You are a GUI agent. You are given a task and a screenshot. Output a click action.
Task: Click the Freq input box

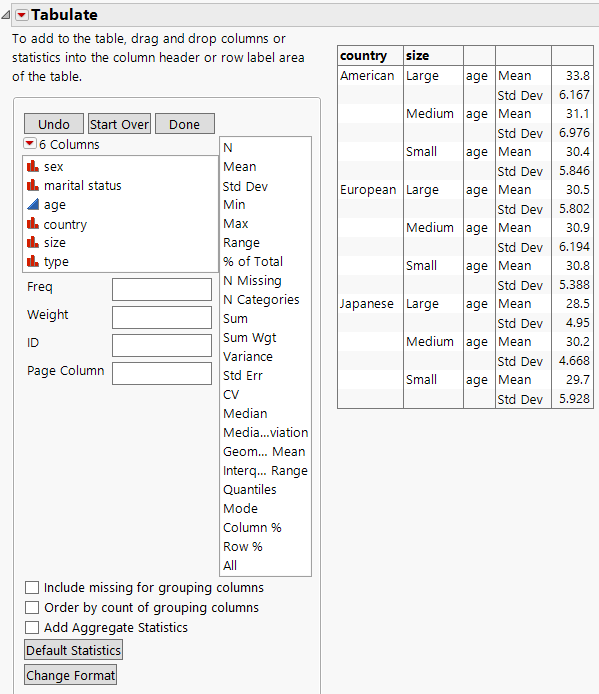coord(162,289)
